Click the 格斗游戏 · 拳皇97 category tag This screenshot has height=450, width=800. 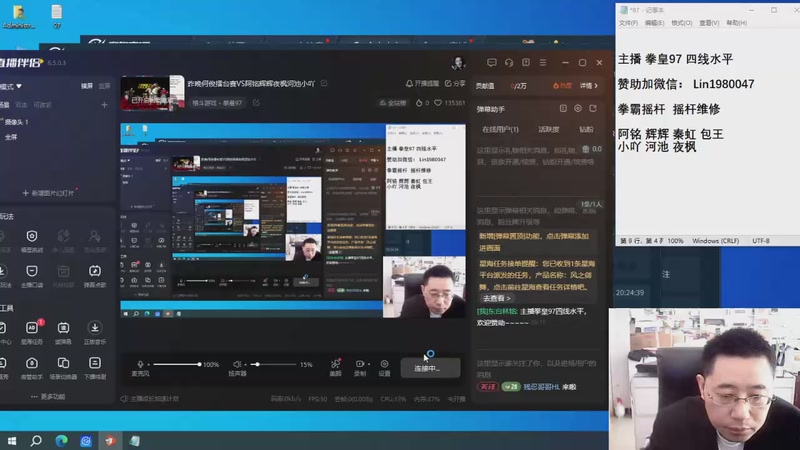click(217, 103)
